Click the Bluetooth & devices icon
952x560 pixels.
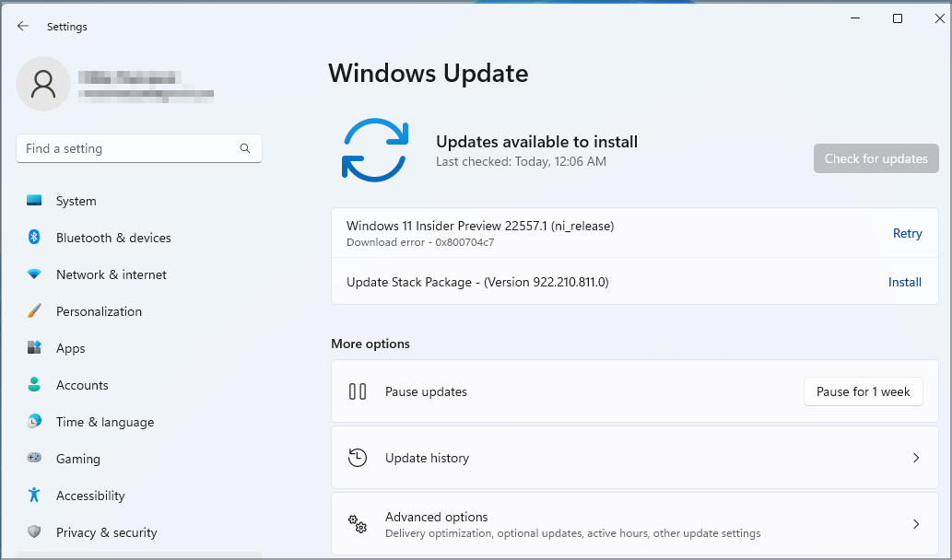coord(33,238)
